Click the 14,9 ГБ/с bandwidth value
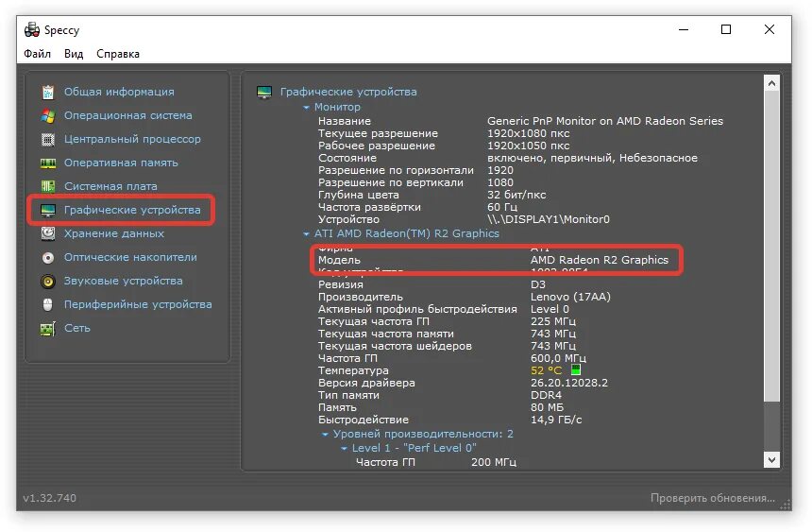Image resolution: width=812 pixels, height=532 pixels. click(556, 420)
